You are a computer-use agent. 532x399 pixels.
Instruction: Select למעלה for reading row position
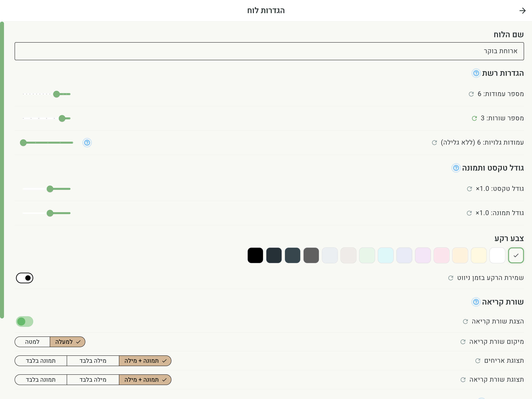coord(68,342)
